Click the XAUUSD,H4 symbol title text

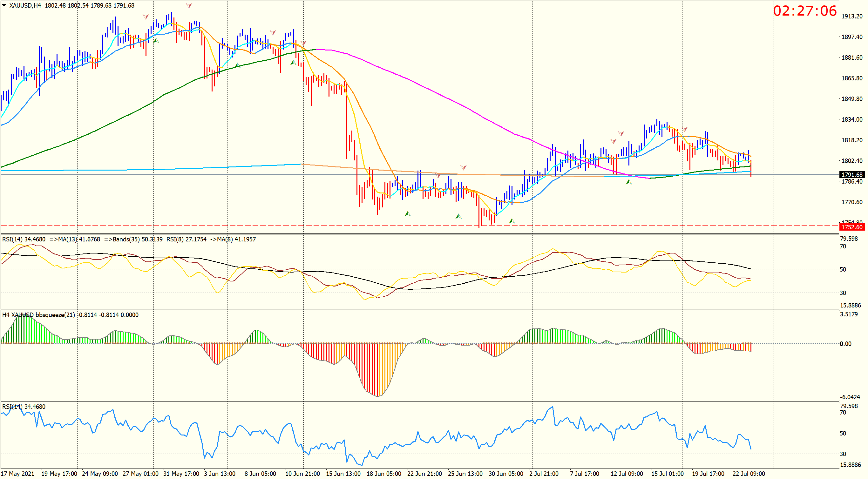[25, 5]
